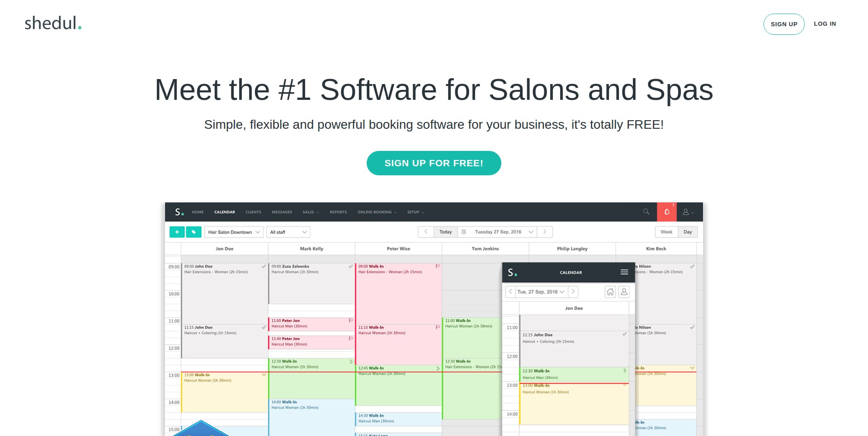This screenshot has width=868, height=436.
Task: Click check icon on 09:00 John Doe appointment
Action: pyautogui.click(x=264, y=266)
